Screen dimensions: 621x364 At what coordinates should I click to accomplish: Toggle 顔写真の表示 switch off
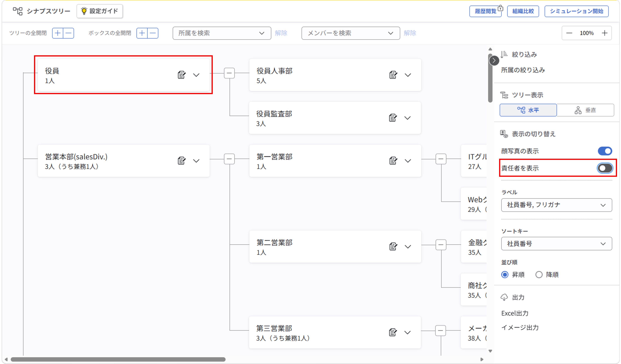pos(605,151)
